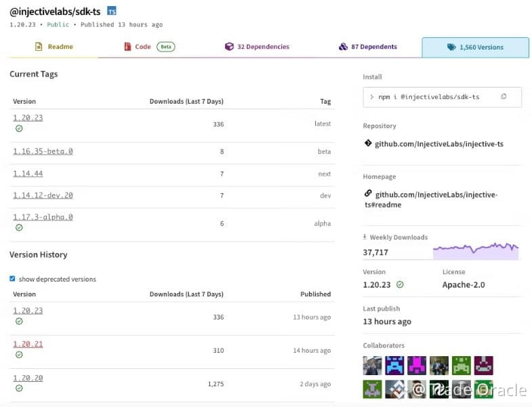Click provenance checkmark under 1.17.3-alpha.0
Image resolution: width=532 pixels, height=407 pixels.
tap(19, 227)
